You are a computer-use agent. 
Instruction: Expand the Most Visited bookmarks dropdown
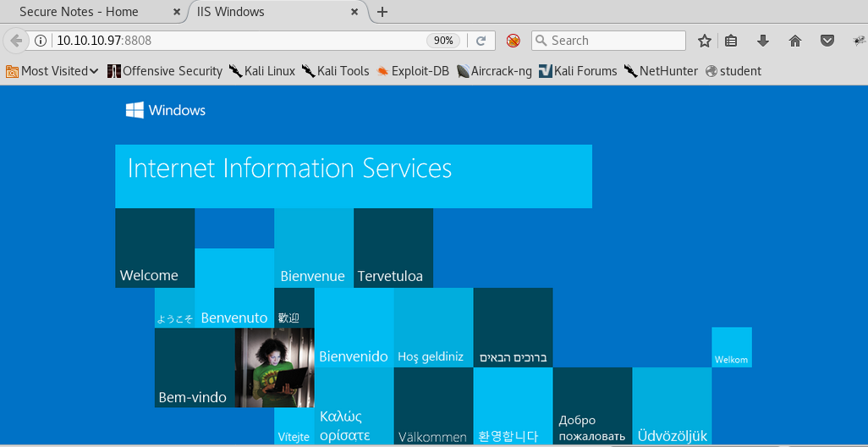52,71
